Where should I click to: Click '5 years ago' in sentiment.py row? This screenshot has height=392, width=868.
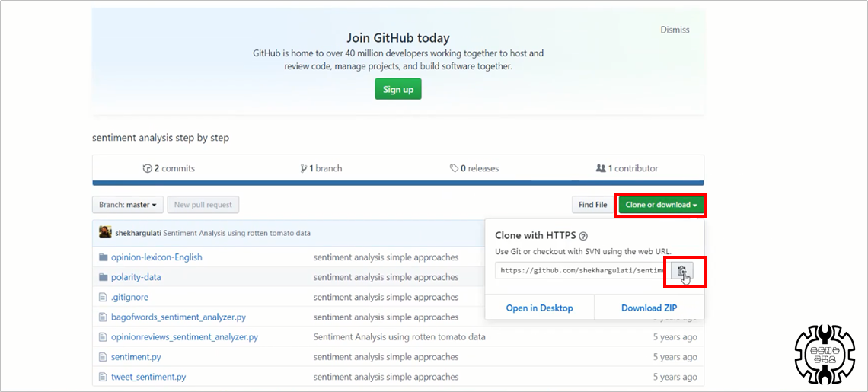[675, 357]
